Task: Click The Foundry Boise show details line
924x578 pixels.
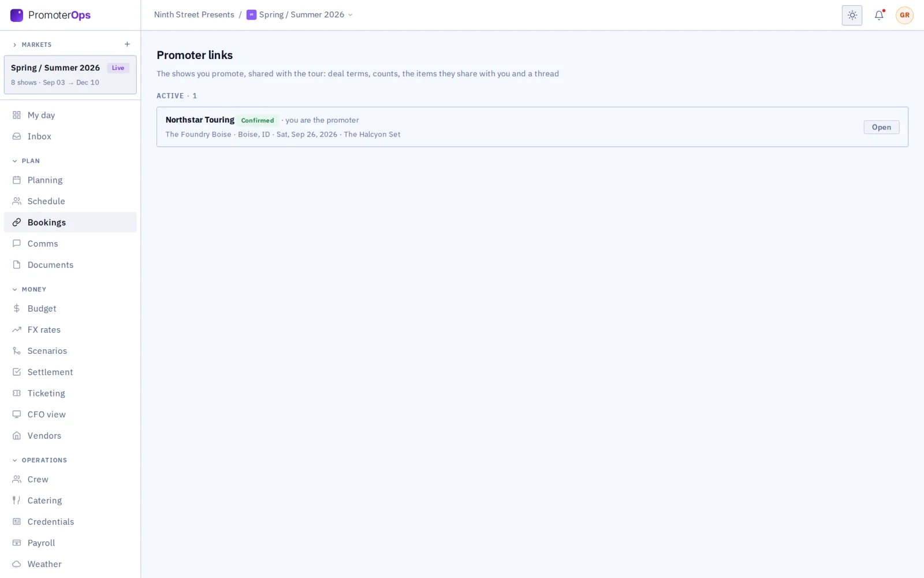Action: point(283,135)
